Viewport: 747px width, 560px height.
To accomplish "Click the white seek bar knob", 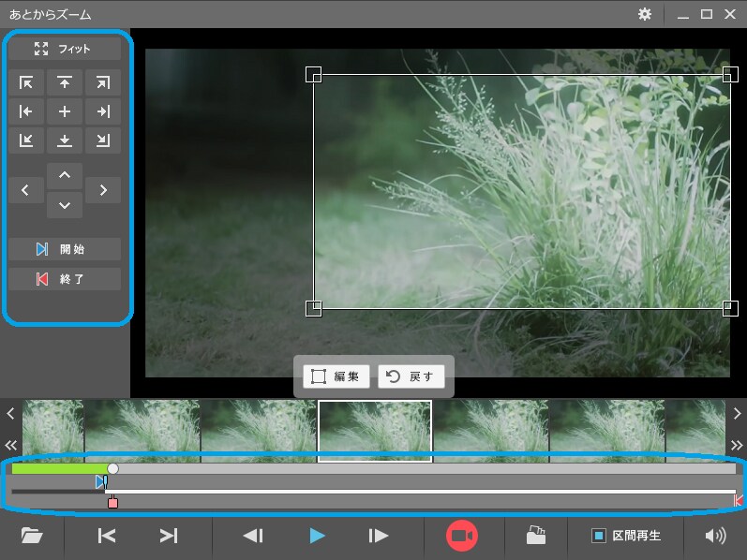I will (112, 468).
